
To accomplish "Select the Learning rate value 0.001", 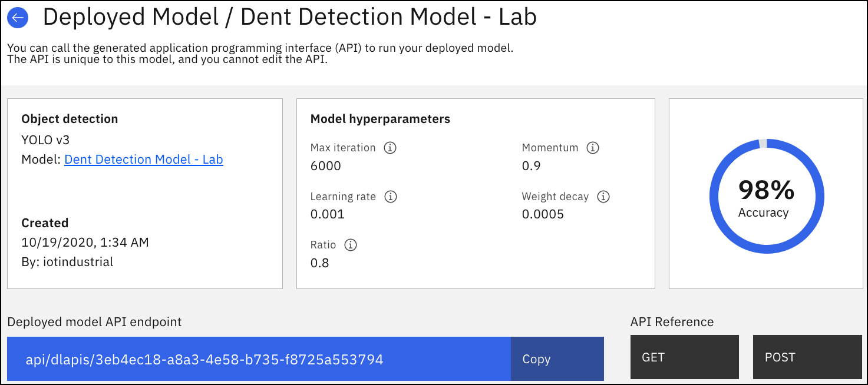I will 328,214.
